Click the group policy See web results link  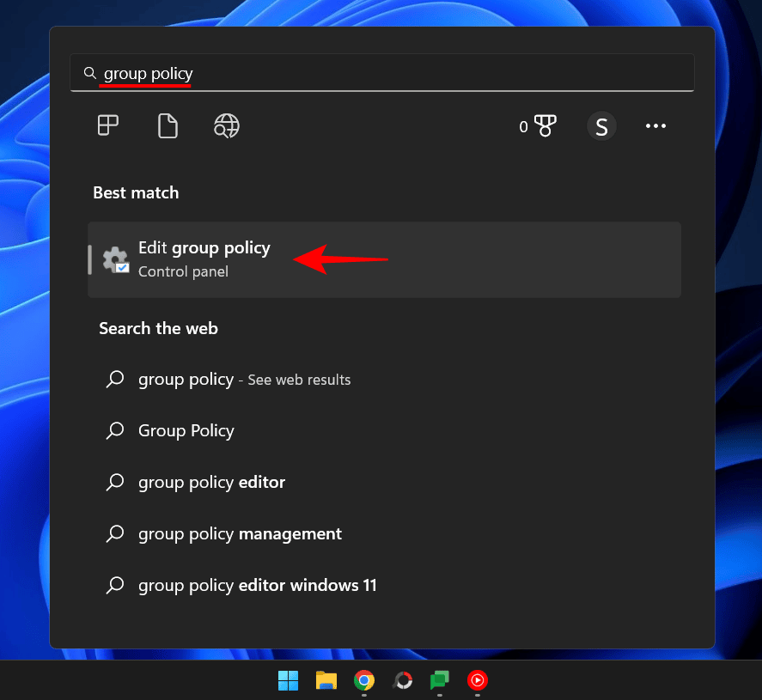[x=244, y=379]
